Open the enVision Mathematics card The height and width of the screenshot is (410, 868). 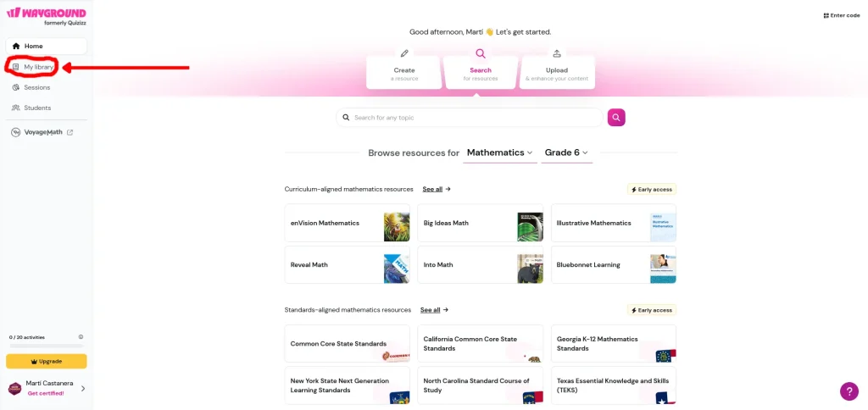pos(347,224)
